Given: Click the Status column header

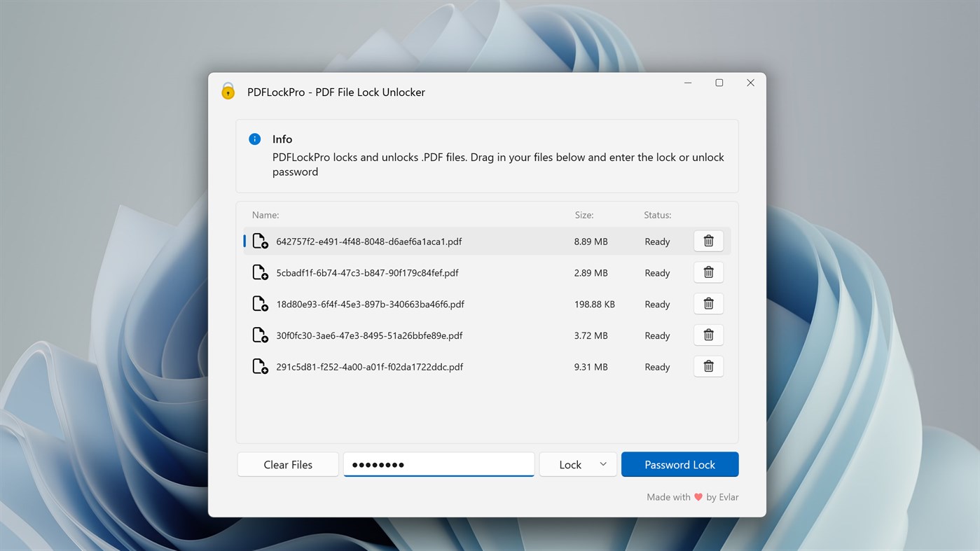Looking at the screenshot, I should click(x=657, y=215).
